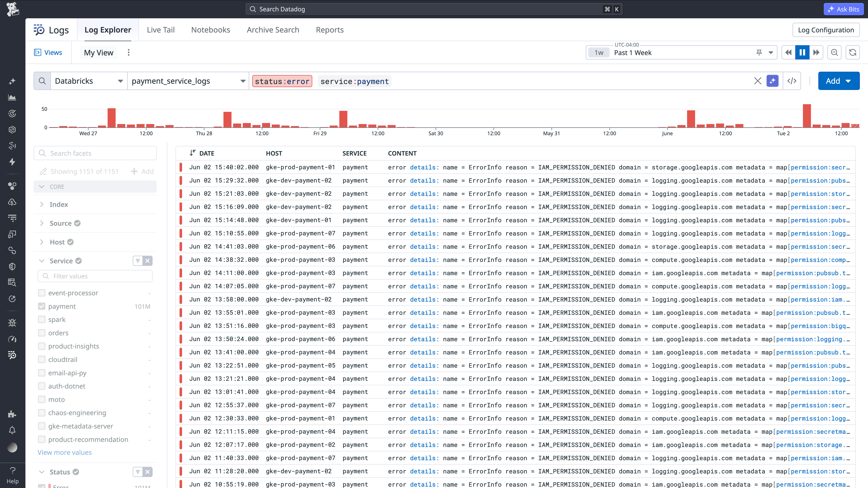Viewport: 868px width, 488px height.
Task: Switch to Archive Search tab
Action: pos(273,30)
